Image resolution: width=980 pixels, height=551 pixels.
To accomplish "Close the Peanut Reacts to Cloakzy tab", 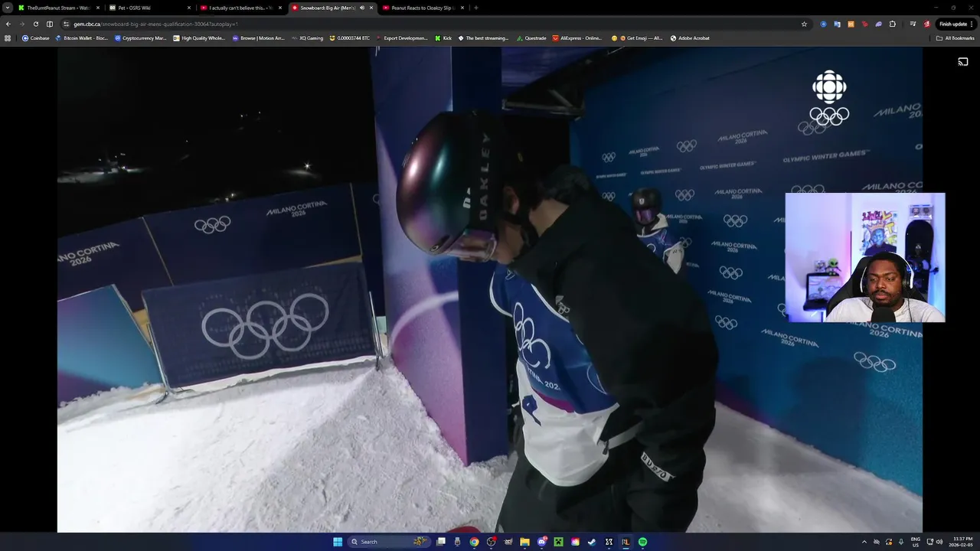I will click(x=462, y=8).
